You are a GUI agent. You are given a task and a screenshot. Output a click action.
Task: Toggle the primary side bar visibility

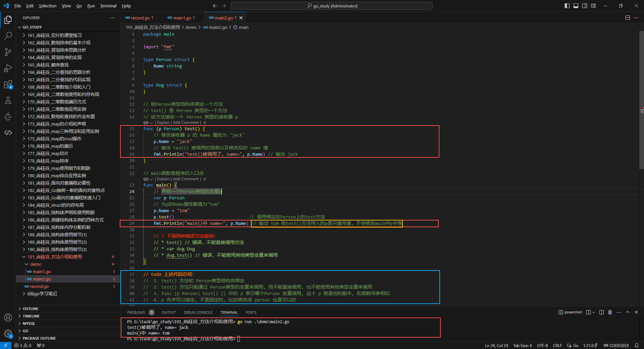pyautogui.click(x=567, y=6)
